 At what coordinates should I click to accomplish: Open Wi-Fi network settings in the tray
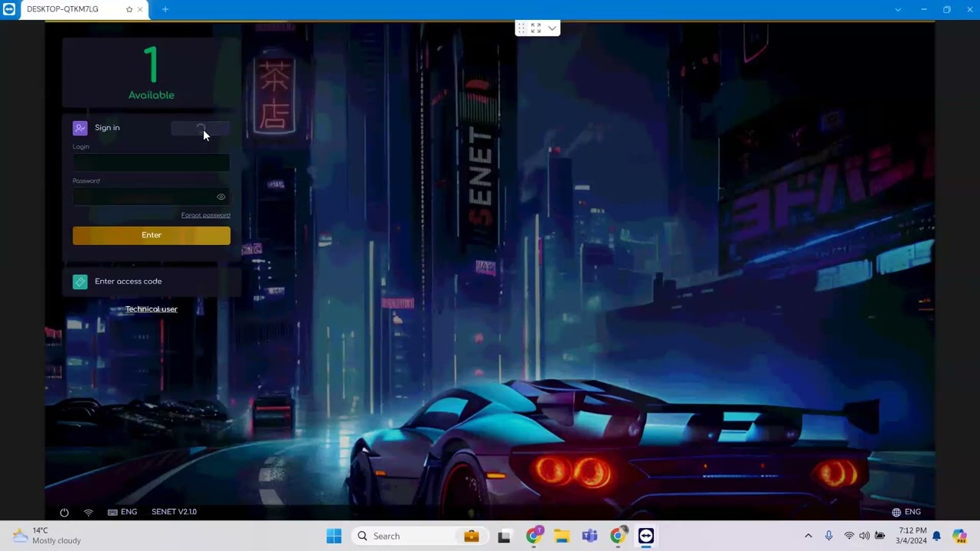(x=848, y=536)
